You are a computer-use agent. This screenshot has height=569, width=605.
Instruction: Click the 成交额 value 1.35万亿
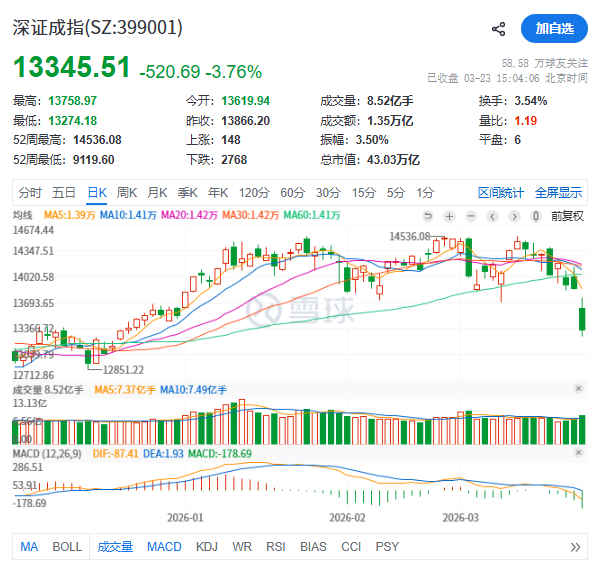coord(390,121)
